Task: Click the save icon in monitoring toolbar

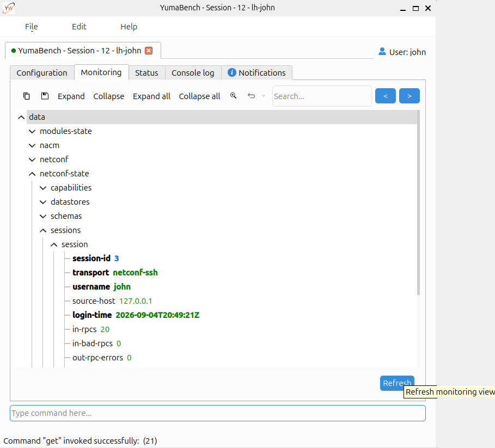Action: (45, 96)
